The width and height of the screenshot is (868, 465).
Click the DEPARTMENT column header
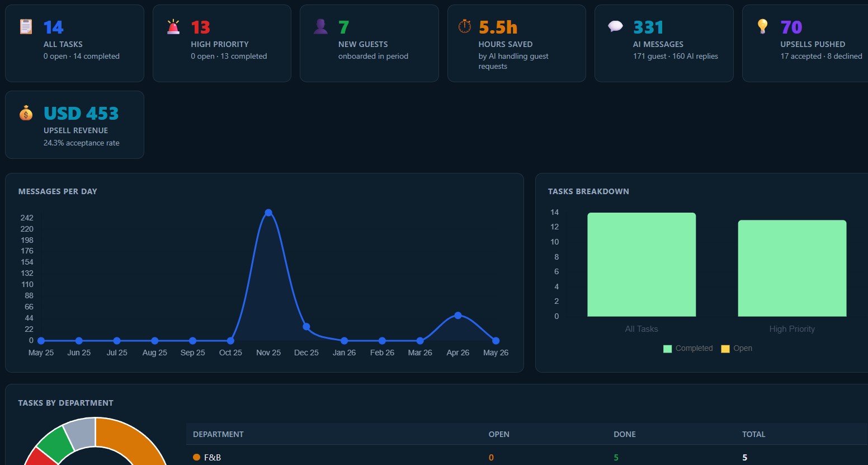click(x=218, y=434)
